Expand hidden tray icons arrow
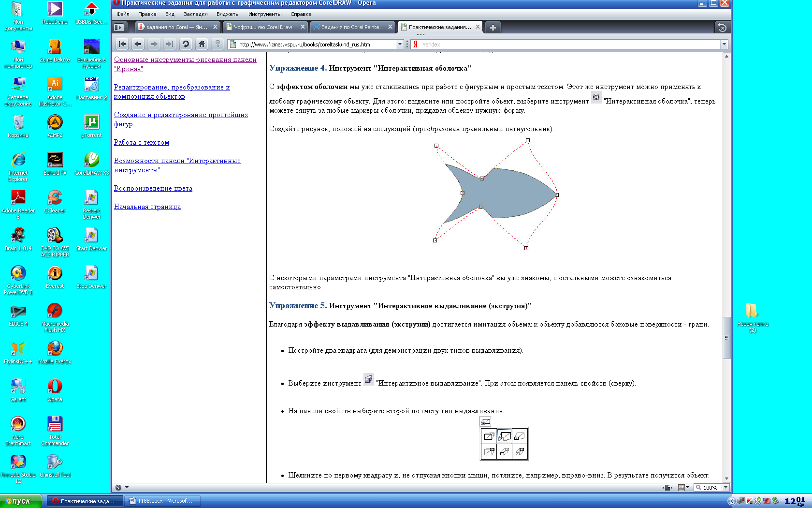The image size is (812, 508). pos(731,501)
